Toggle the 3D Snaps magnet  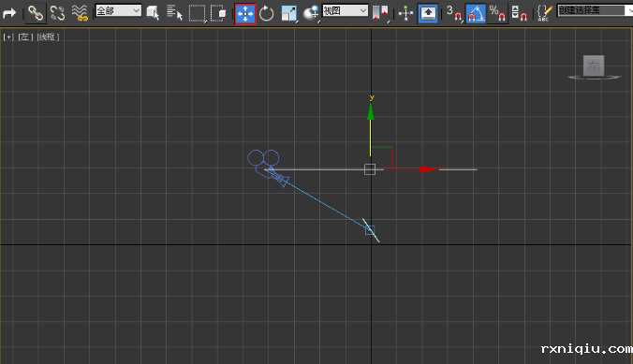click(x=454, y=13)
